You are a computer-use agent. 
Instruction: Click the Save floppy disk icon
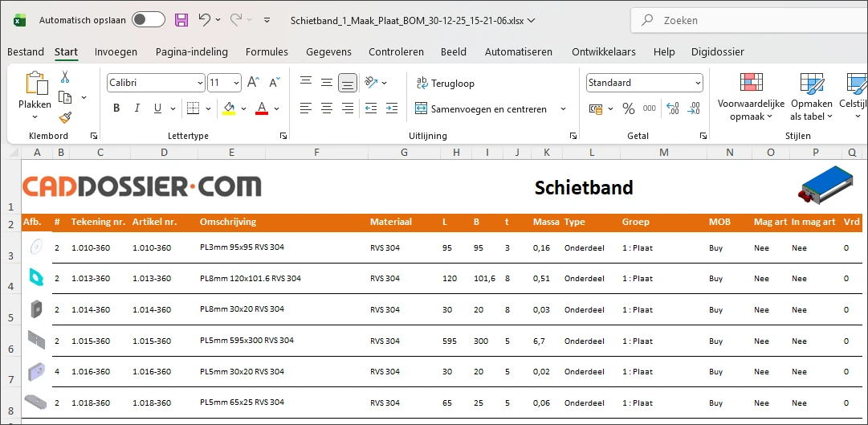coord(181,20)
